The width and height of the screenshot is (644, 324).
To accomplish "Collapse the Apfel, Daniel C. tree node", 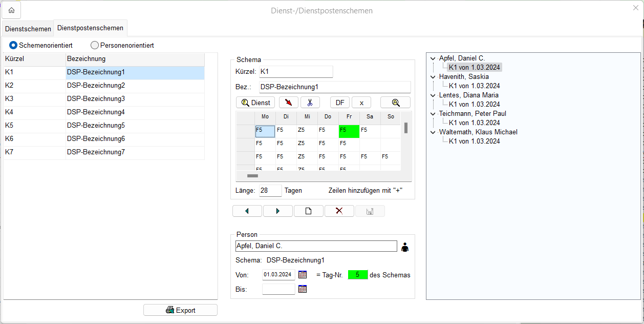I will [x=433, y=58].
